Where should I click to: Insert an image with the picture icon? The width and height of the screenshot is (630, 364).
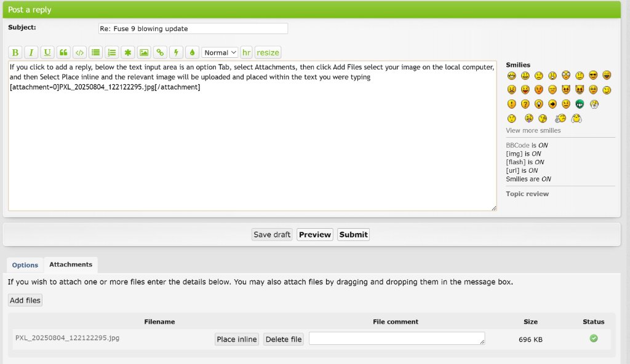click(x=144, y=52)
